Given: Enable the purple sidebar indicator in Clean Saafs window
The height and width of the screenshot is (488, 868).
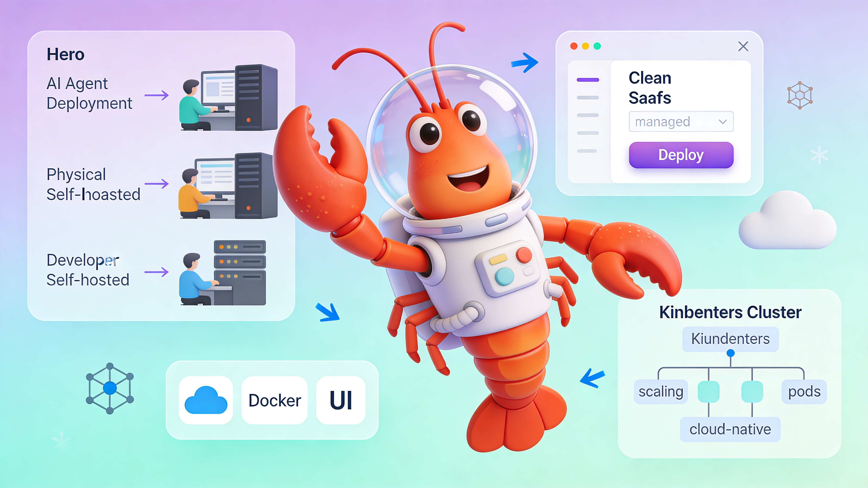Looking at the screenshot, I should [588, 79].
